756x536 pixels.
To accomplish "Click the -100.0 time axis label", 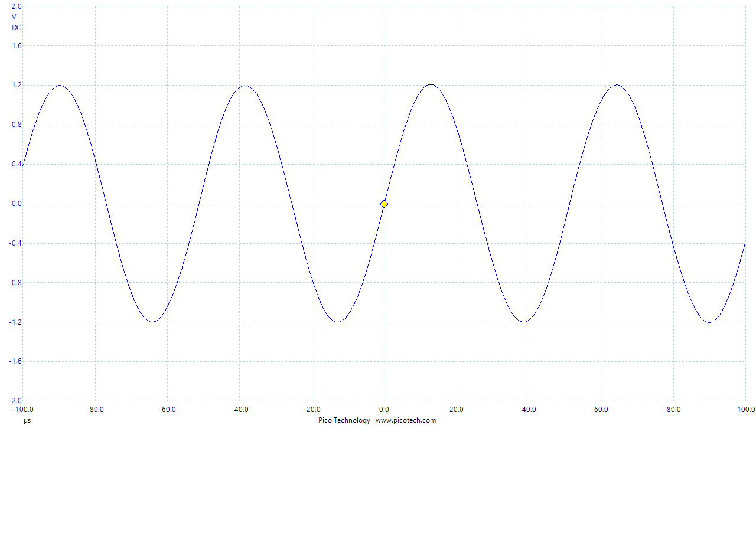I will point(24,409).
